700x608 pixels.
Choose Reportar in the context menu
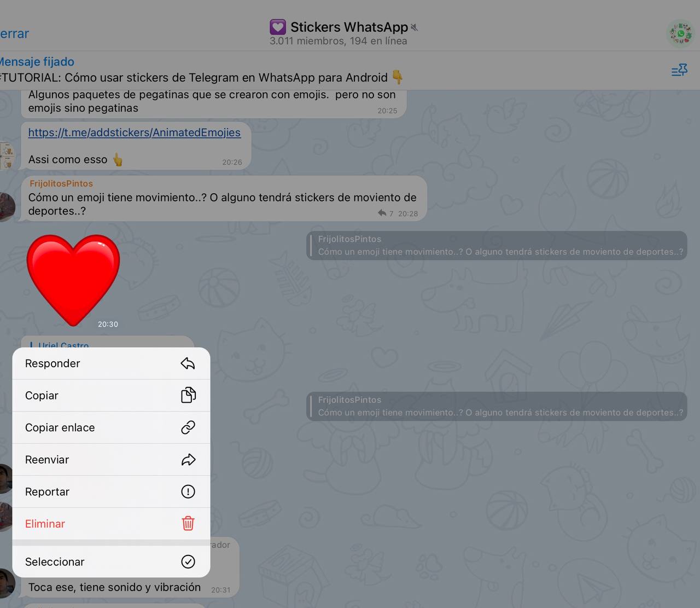(112, 491)
